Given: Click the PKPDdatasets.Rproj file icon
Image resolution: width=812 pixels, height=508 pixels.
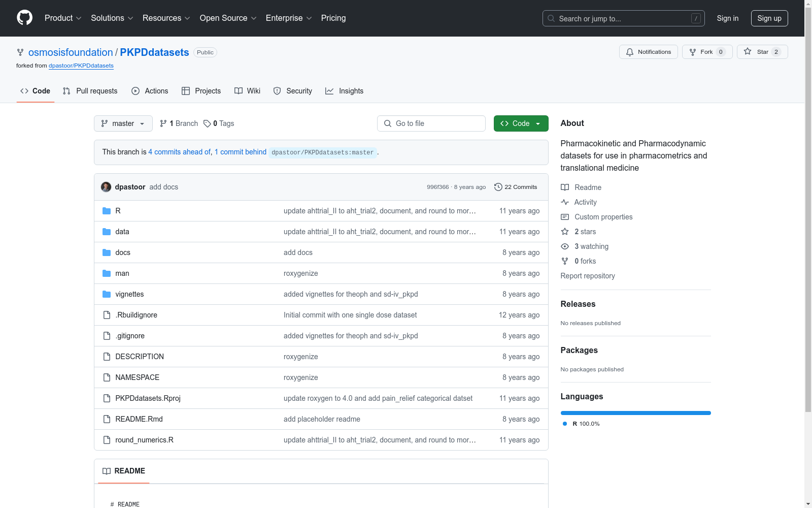Looking at the screenshot, I should (x=107, y=398).
